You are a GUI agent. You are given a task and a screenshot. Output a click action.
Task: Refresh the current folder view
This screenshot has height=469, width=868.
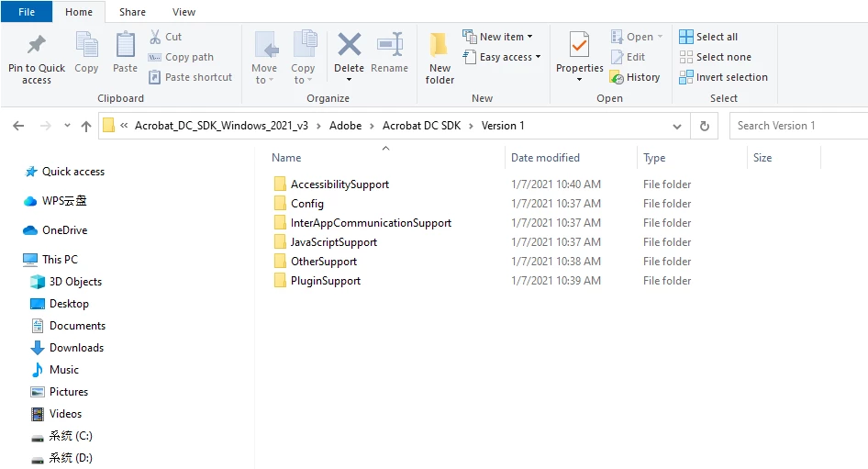[x=704, y=126]
